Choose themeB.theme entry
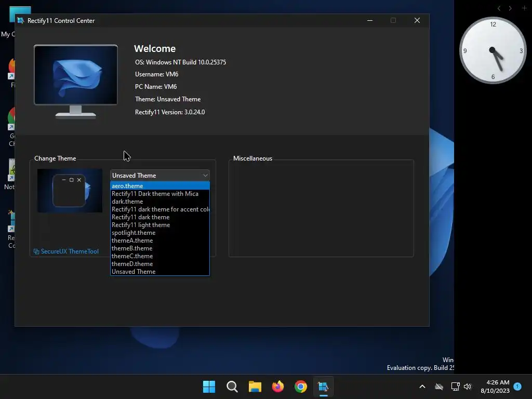Image resolution: width=532 pixels, height=399 pixels. click(x=160, y=248)
